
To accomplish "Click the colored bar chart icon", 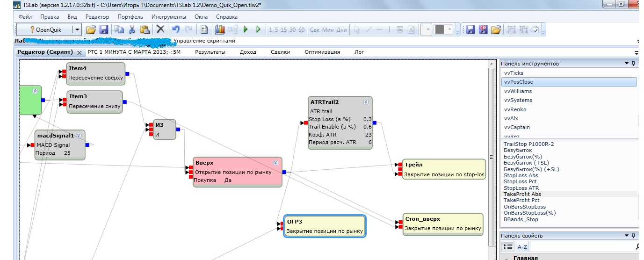I will (x=220, y=29).
